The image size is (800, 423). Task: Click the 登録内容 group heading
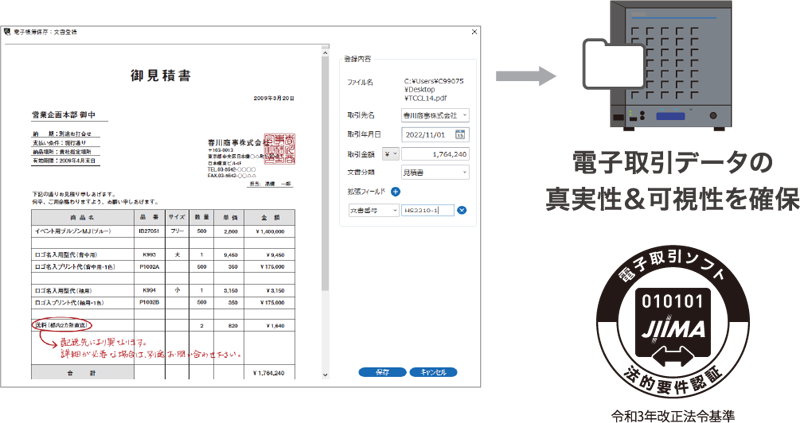pyautogui.click(x=357, y=59)
